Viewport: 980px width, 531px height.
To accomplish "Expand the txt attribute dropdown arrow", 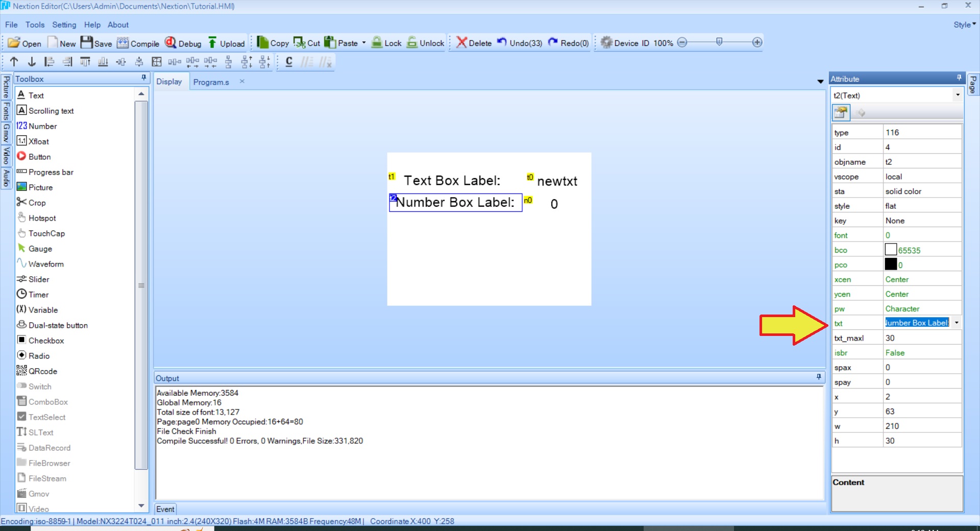I will click(957, 323).
